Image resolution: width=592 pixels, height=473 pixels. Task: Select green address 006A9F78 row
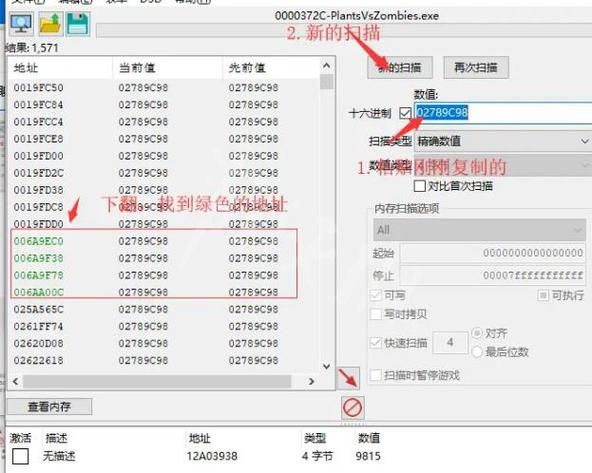click(164, 275)
